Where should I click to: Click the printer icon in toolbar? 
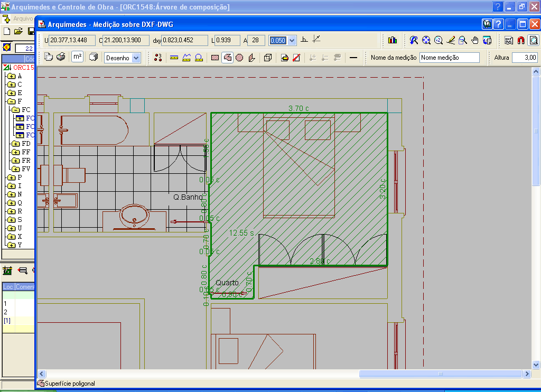point(61,57)
